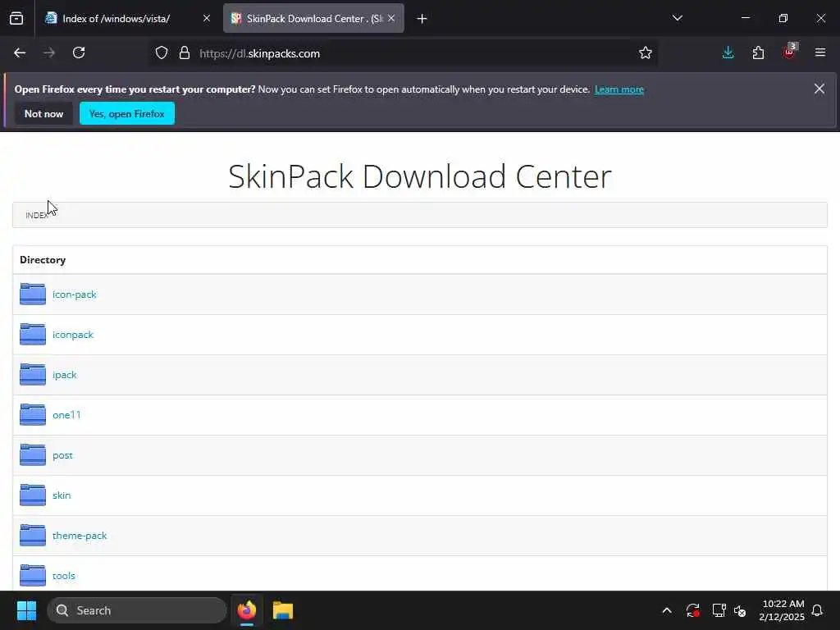Expand the List all tabs chevron
840x630 pixels.
pyautogui.click(x=677, y=18)
